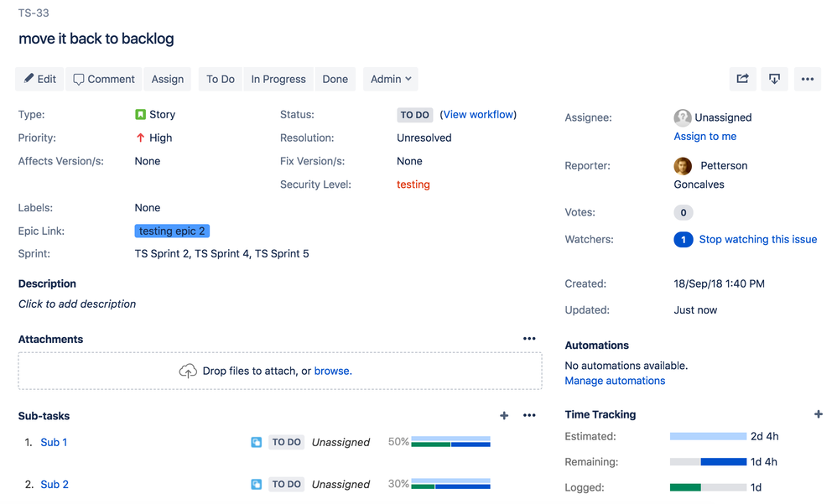Open the Attachments ellipsis menu
Screen dimensions: 837x504
(x=529, y=339)
